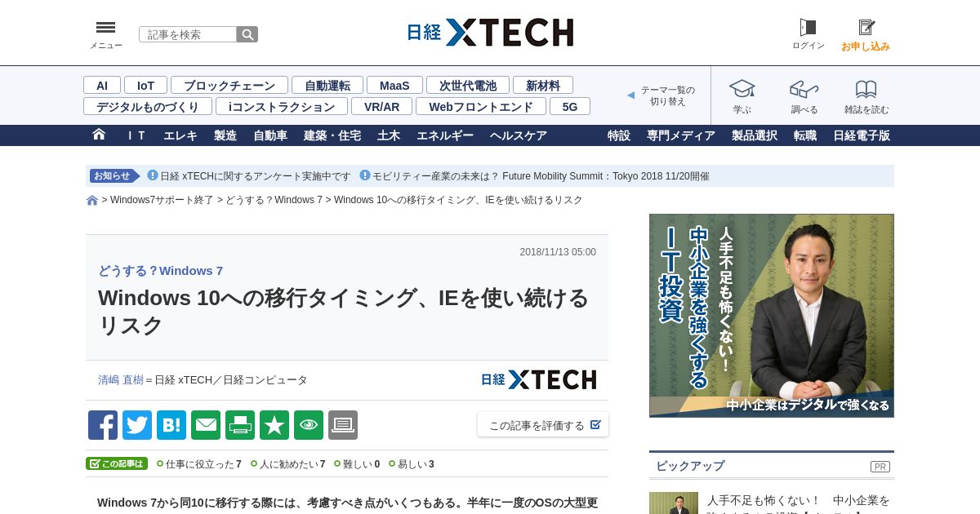
Task: Click the お申し込み notepad icon
Action: pyautogui.click(x=866, y=28)
